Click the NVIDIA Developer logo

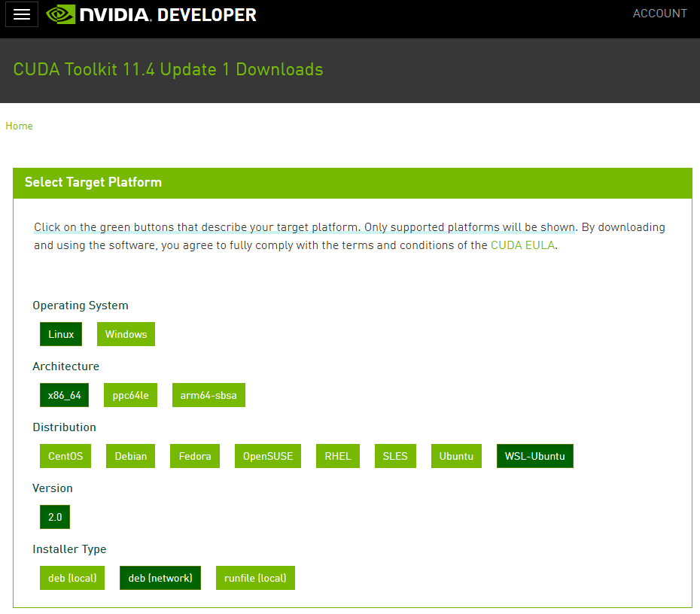pyautogui.click(x=151, y=14)
